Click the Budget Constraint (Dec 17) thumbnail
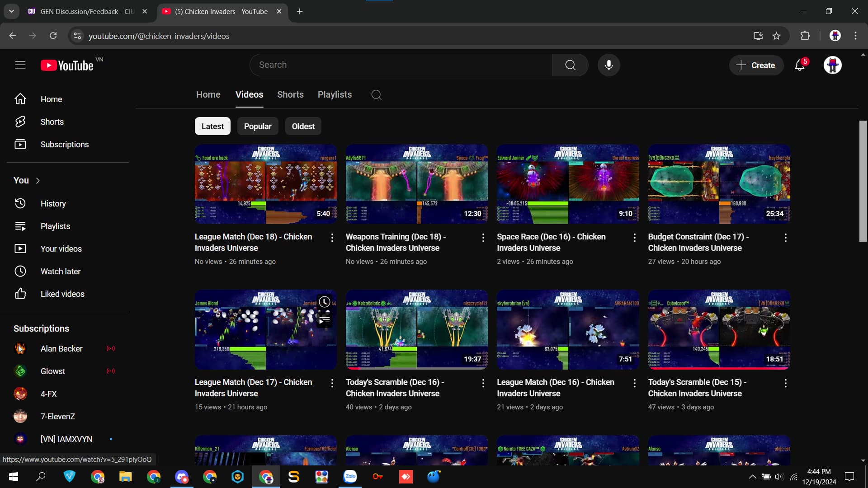This screenshot has width=868, height=488. [x=719, y=184]
